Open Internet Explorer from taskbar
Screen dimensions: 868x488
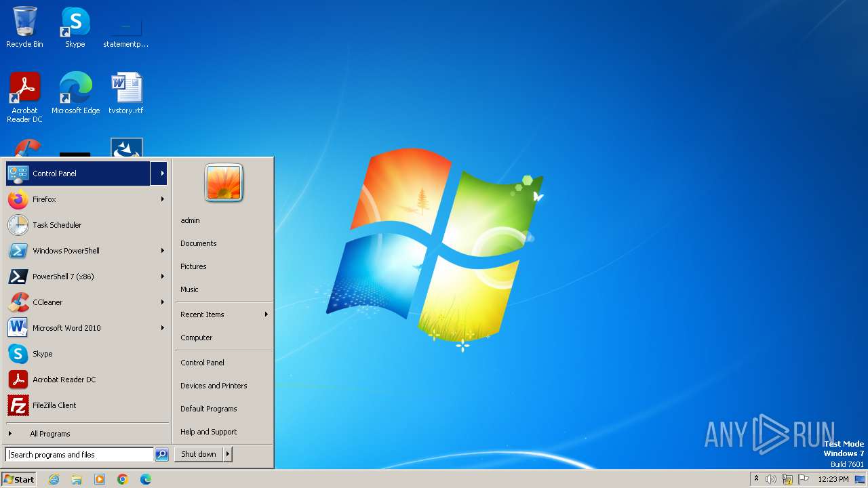tap(54, 479)
